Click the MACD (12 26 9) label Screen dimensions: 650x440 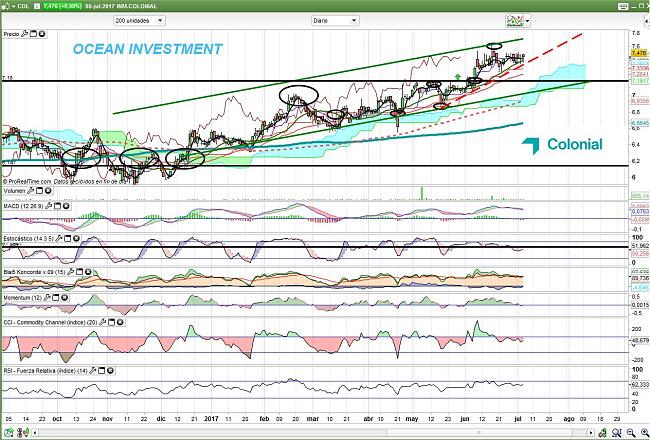coord(23,206)
